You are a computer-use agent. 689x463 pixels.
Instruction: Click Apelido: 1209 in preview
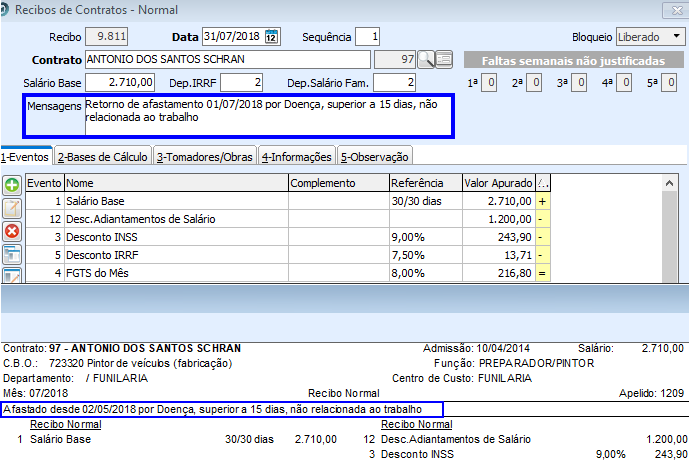pyautogui.click(x=652, y=393)
